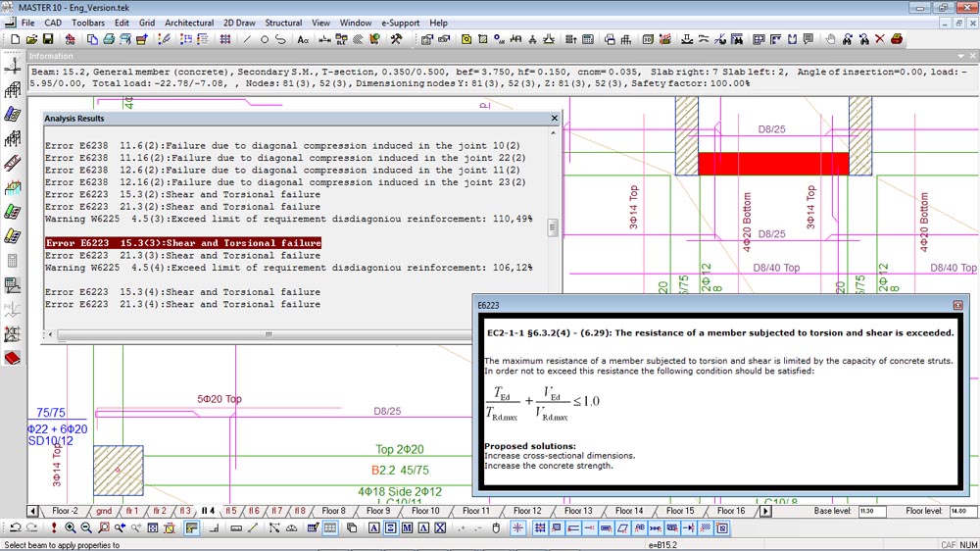Switch to the fl 5 tab
This screenshot has width=980, height=551.
pos(230,511)
